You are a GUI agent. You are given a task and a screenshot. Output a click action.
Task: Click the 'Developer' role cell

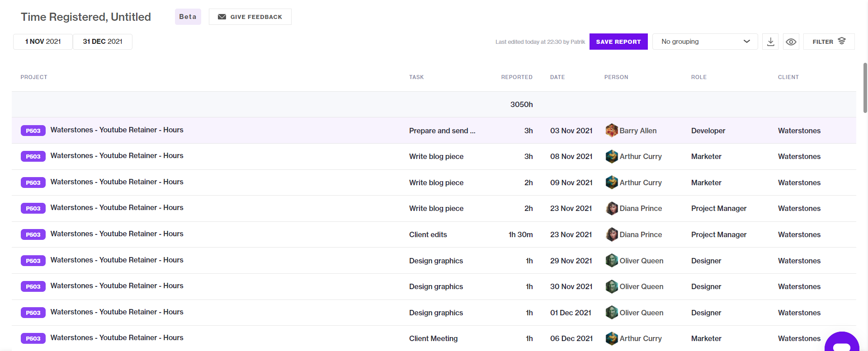[708, 131]
